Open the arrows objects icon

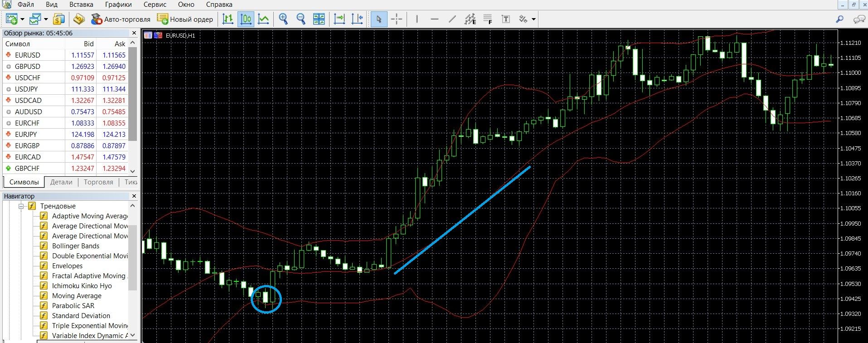tap(524, 19)
